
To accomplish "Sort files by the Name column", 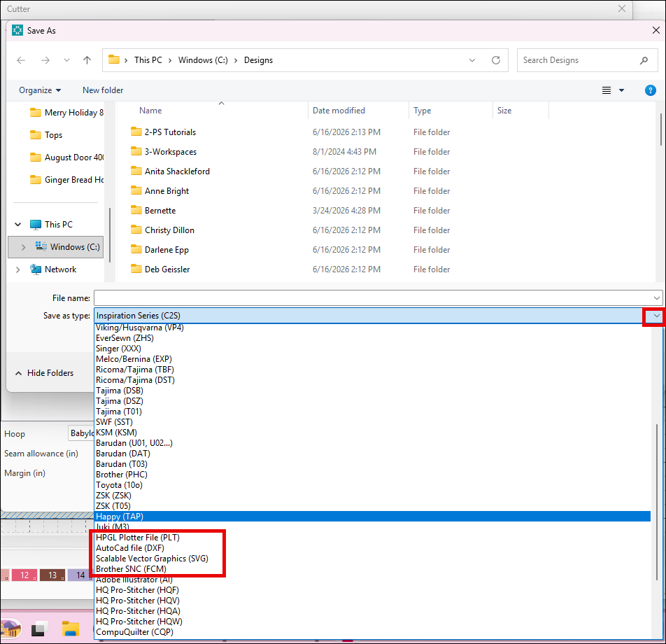I will (150, 111).
